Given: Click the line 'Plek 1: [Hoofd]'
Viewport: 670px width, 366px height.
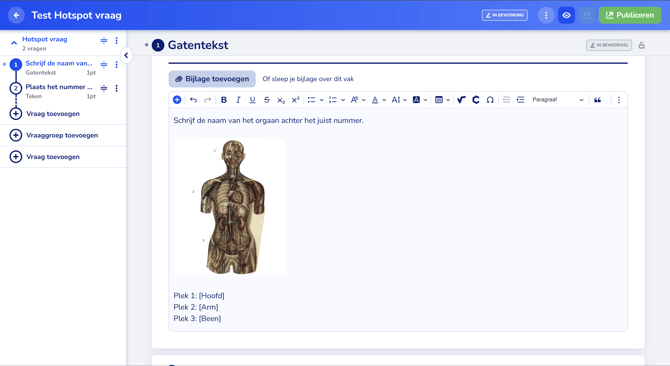Looking at the screenshot, I should pyautogui.click(x=199, y=296).
